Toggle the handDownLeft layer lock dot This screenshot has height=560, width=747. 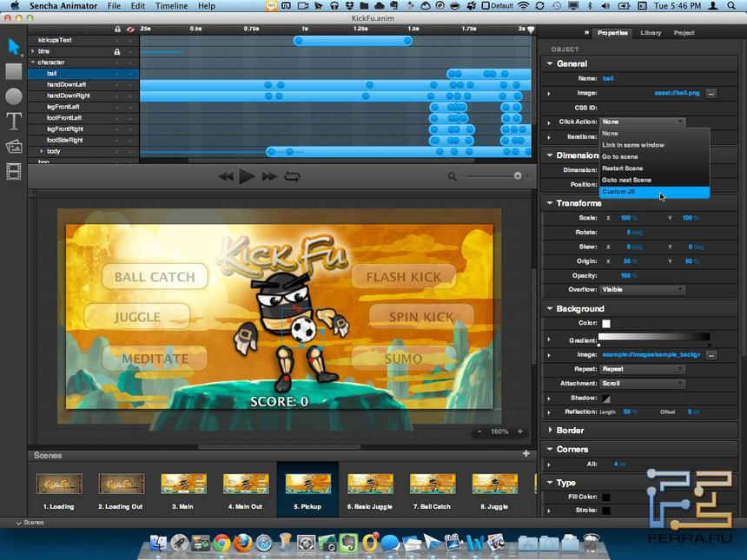(x=117, y=84)
